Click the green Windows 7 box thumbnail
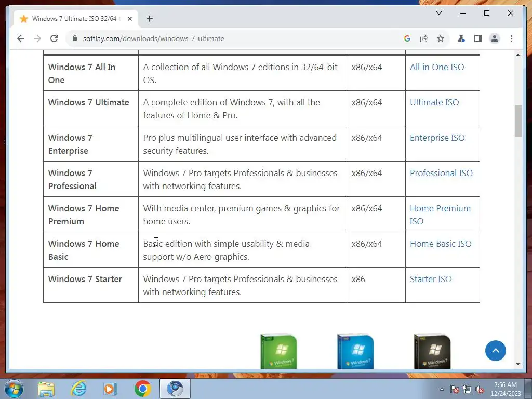 click(x=278, y=351)
